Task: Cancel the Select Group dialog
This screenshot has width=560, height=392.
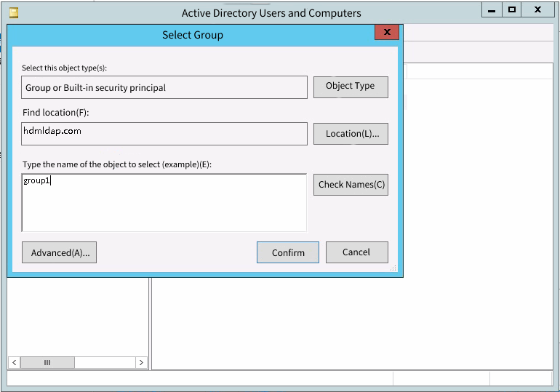Action: coord(357,252)
